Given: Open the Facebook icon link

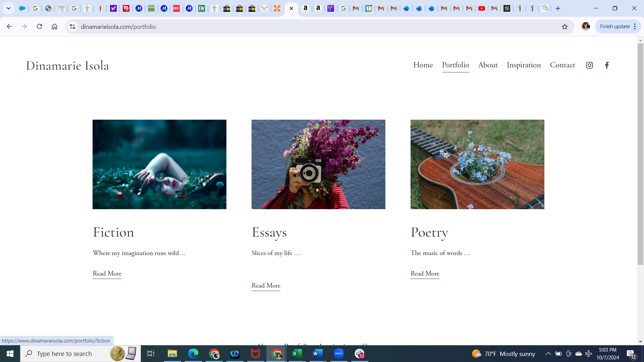Looking at the screenshot, I should [607, 65].
